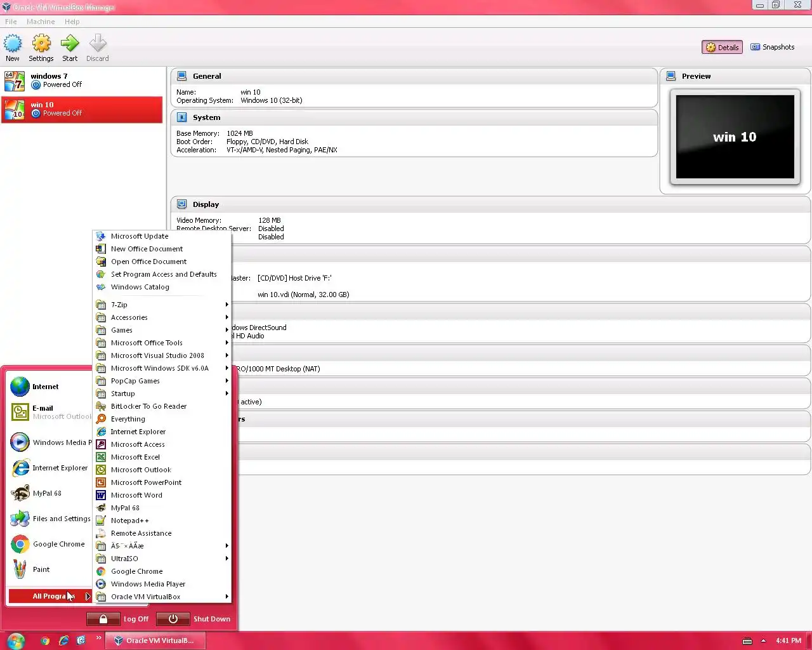This screenshot has height=650, width=812.
Task: Expand the Accessories submenu arrow
Action: (x=226, y=317)
